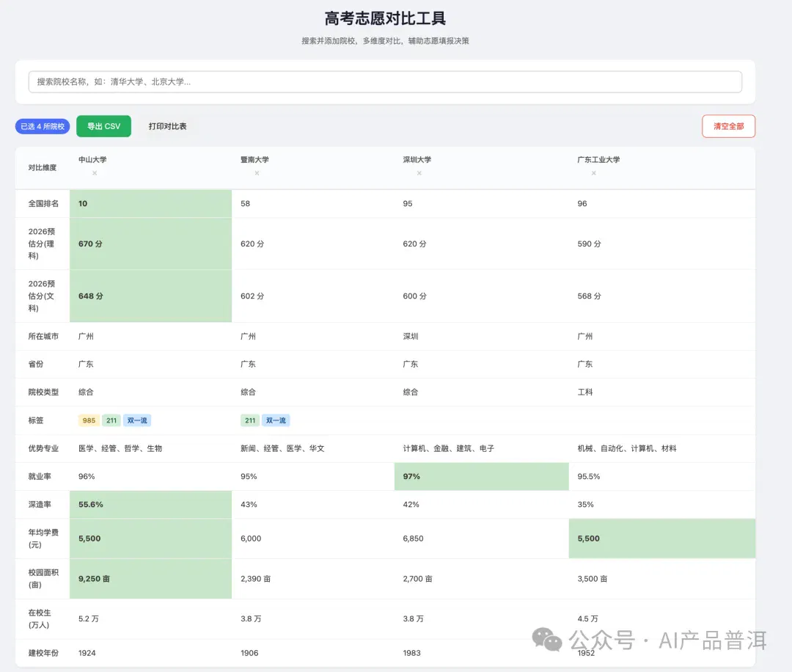Viewport: 792px width, 672px height.
Task: Click the 5.2 万 enrollment cell
Action: [150, 619]
